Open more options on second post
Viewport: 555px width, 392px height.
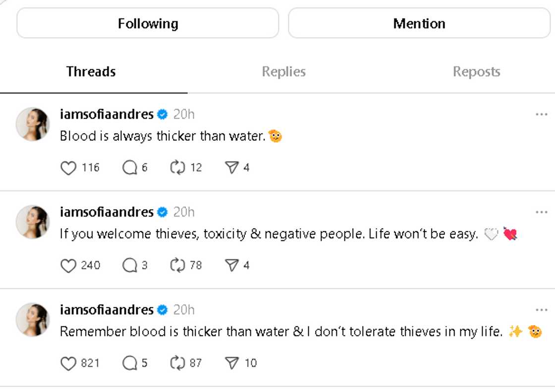pyautogui.click(x=541, y=213)
